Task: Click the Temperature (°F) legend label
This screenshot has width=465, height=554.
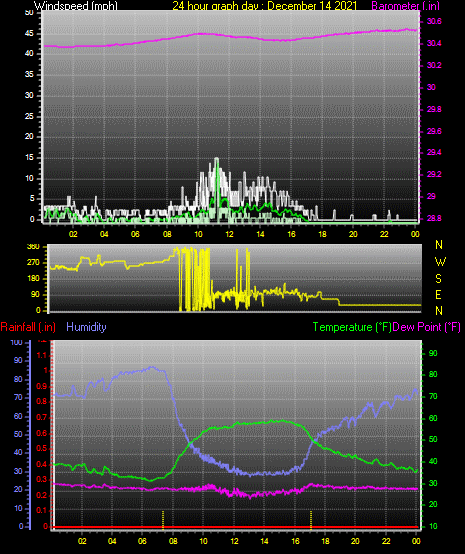Action: click(x=352, y=327)
